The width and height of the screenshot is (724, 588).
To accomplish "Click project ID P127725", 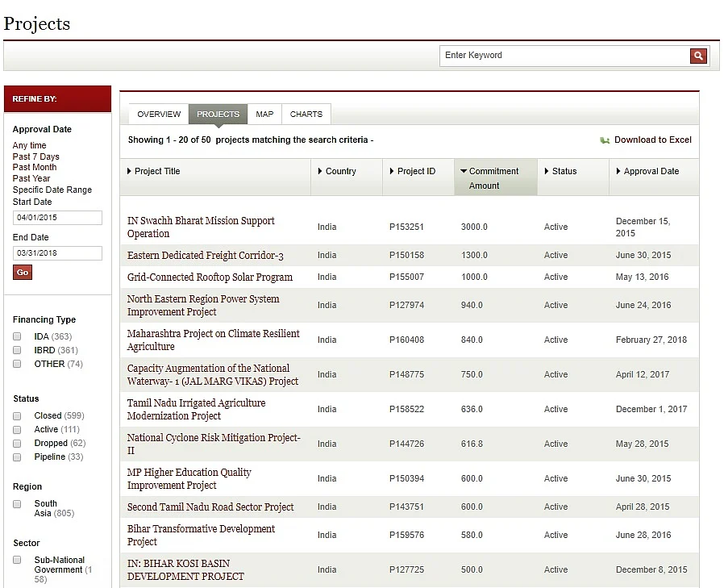I will pyautogui.click(x=406, y=569).
